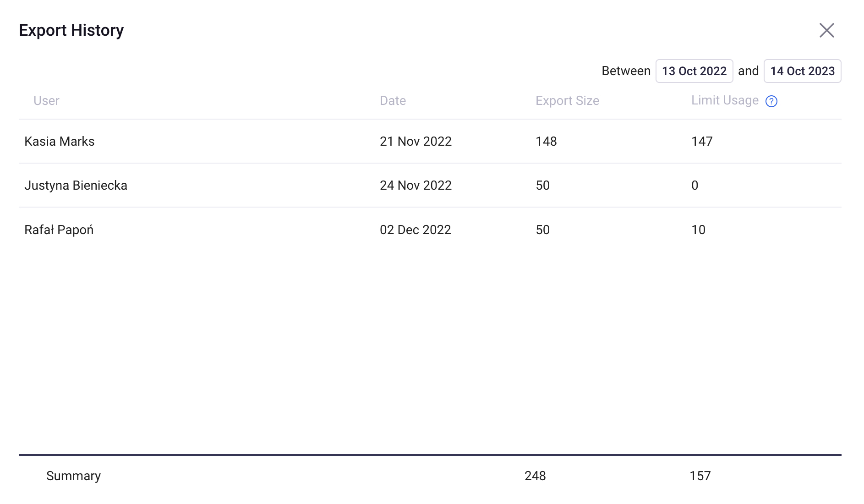Viewport: 864px width, 504px height.
Task: Click the Export Size column header
Action: 567,101
